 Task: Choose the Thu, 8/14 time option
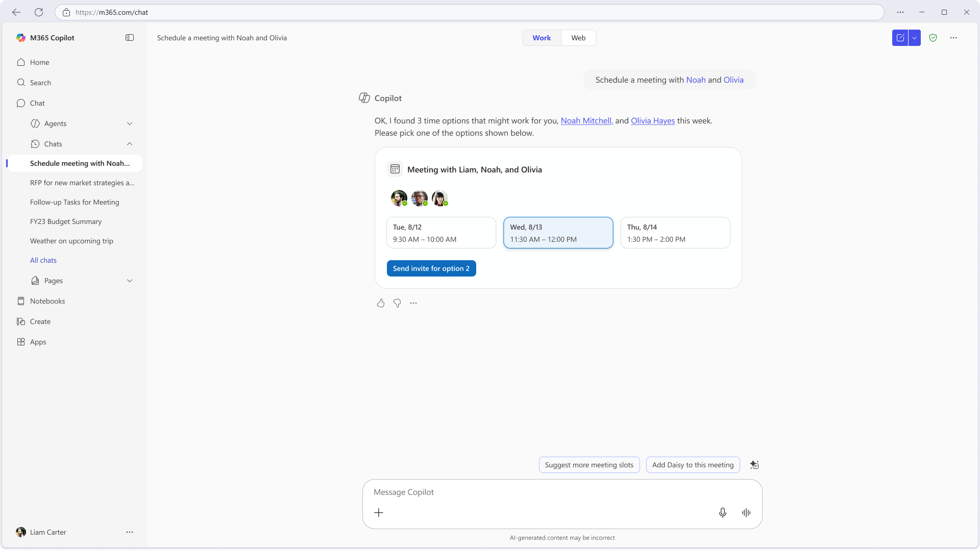pos(675,233)
